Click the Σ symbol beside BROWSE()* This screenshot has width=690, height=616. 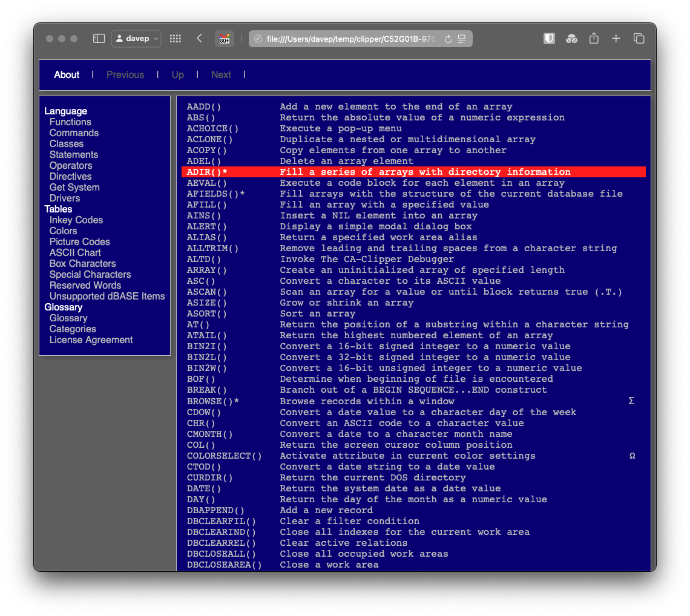631,401
